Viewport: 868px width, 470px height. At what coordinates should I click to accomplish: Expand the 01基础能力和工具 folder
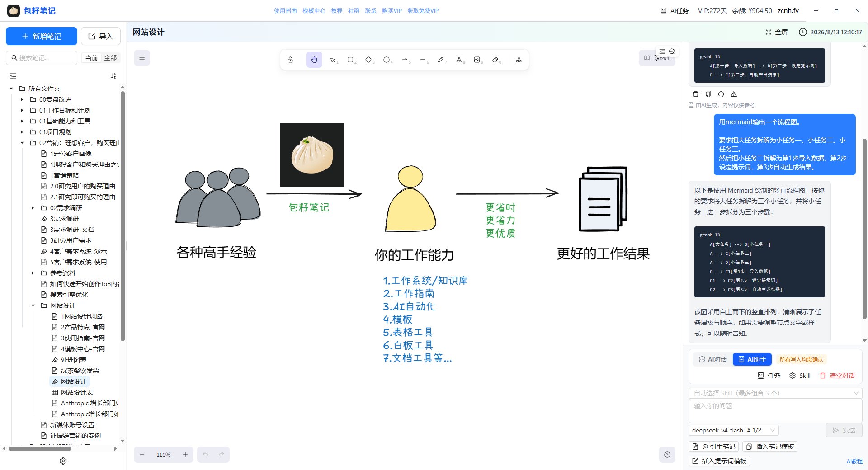pyautogui.click(x=22, y=121)
